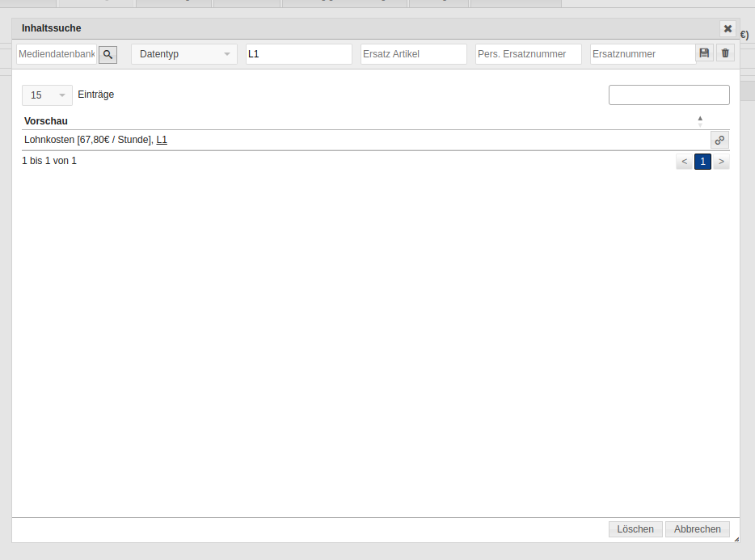Select page 1 in pagination
Viewport: 755px width, 560px height.
point(702,162)
